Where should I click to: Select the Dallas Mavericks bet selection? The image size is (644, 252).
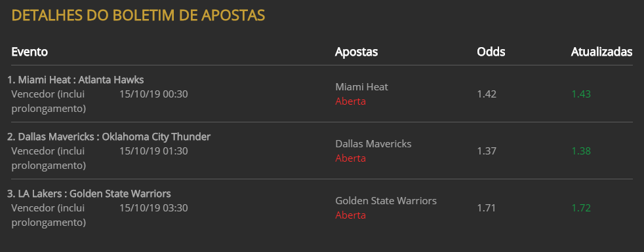point(373,144)
